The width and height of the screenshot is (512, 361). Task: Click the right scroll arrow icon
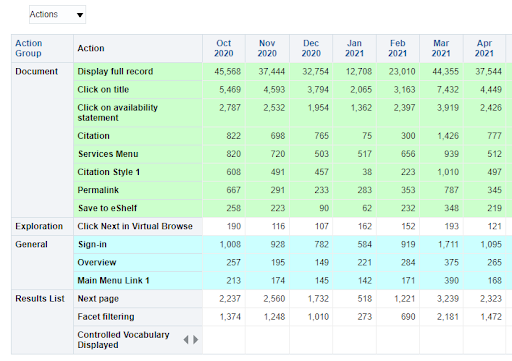coord(196,340)
